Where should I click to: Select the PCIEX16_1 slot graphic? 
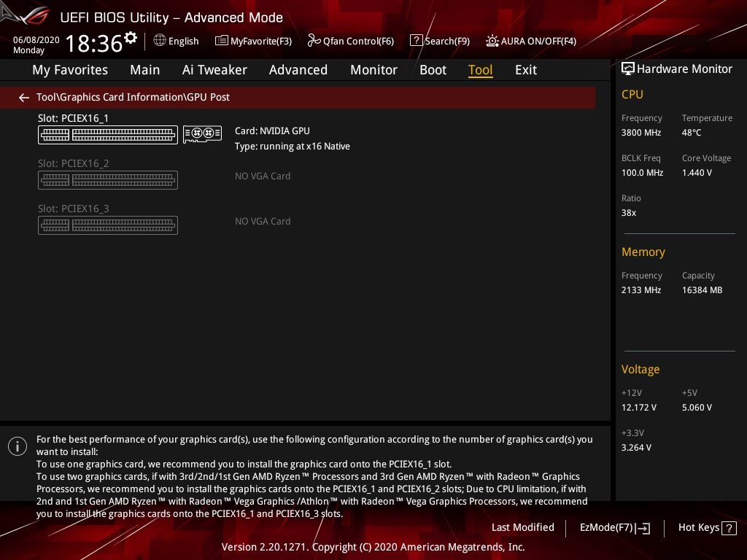click(108, 135)
